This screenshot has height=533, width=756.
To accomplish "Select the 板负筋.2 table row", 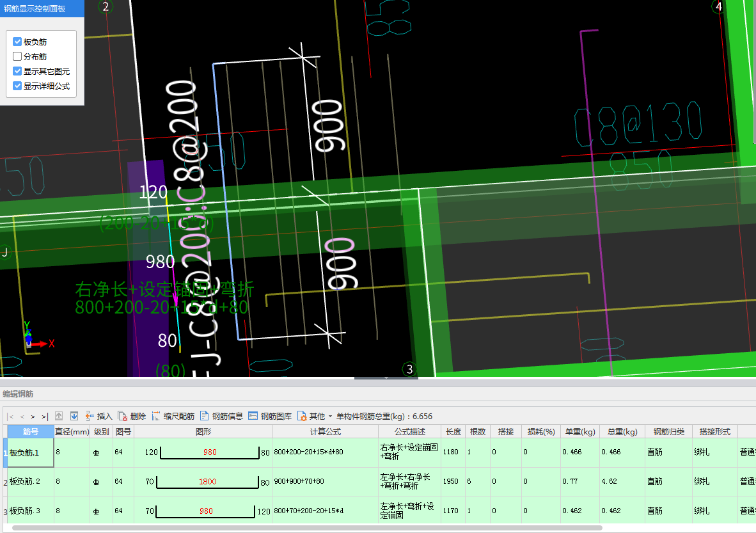I will pyautogui.click(x=30, y=482).
